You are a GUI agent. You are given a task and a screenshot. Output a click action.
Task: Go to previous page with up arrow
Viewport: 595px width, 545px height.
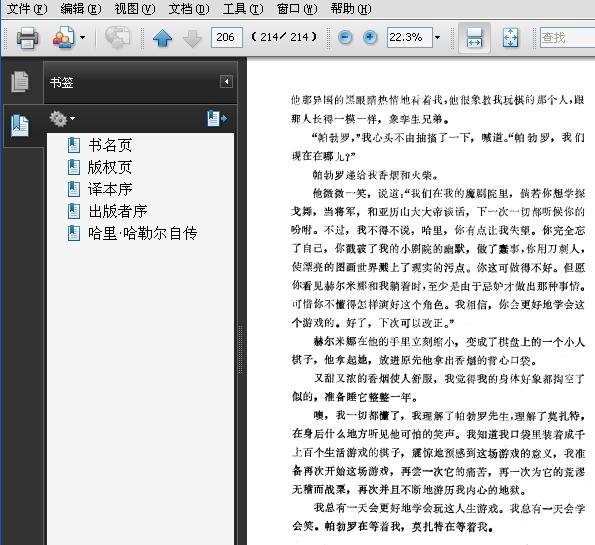pos(162,38)
